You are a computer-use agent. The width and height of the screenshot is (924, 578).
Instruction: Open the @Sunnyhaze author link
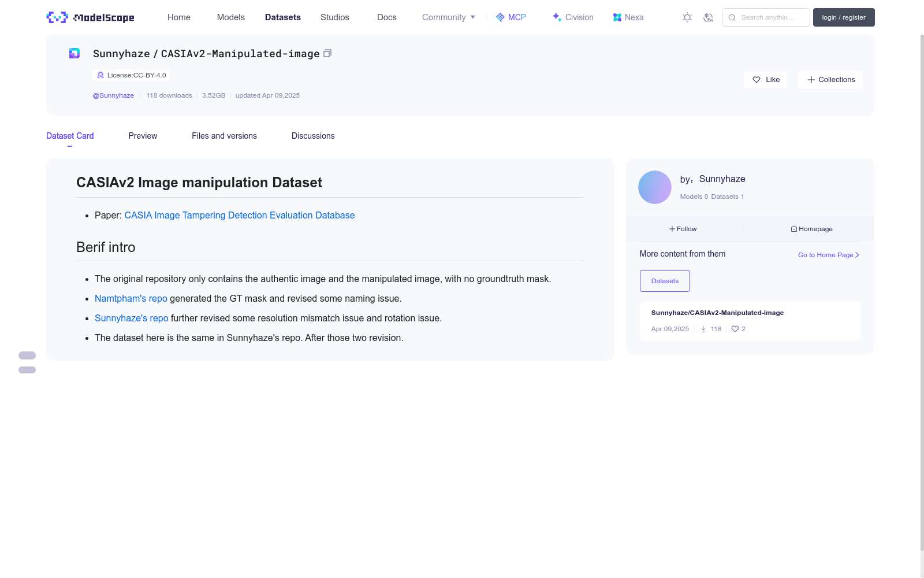113,95
